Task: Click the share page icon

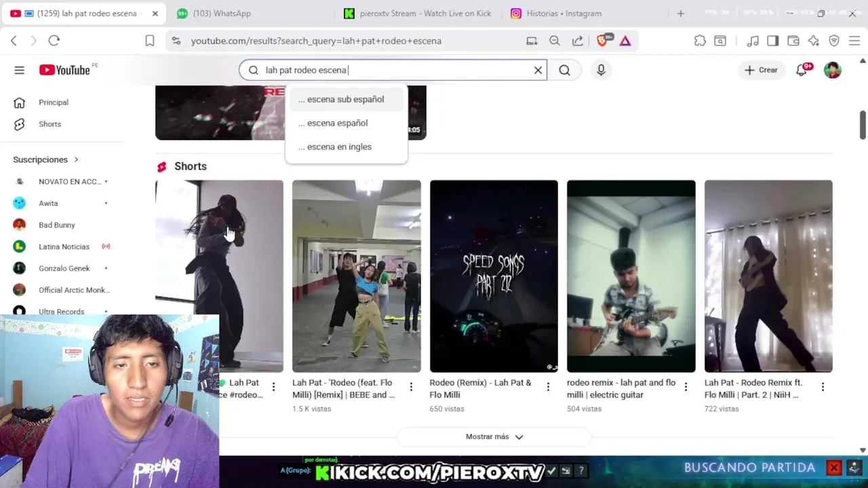Action: [578, 41]
